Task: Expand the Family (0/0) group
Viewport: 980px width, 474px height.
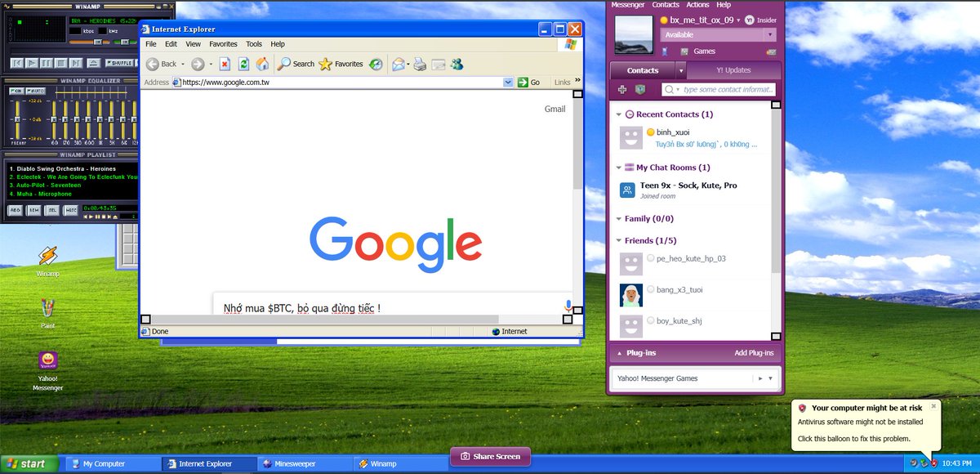Action: pos(619,219)
